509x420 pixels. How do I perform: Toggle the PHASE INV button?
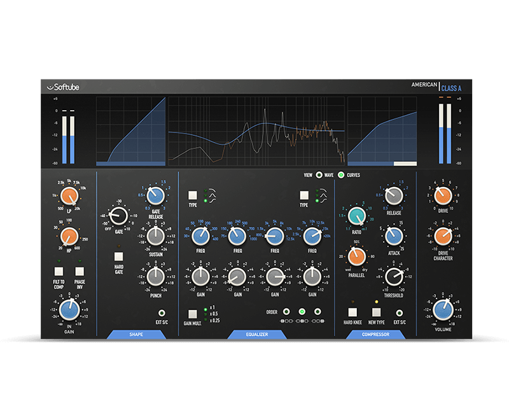pyautogui.click(x=80, y=271)
